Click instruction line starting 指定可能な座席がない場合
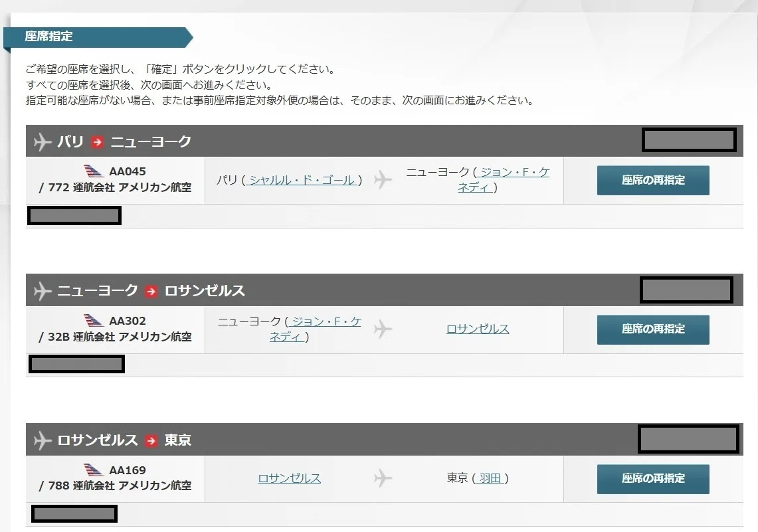758x532 pixels. click(280, 100)
